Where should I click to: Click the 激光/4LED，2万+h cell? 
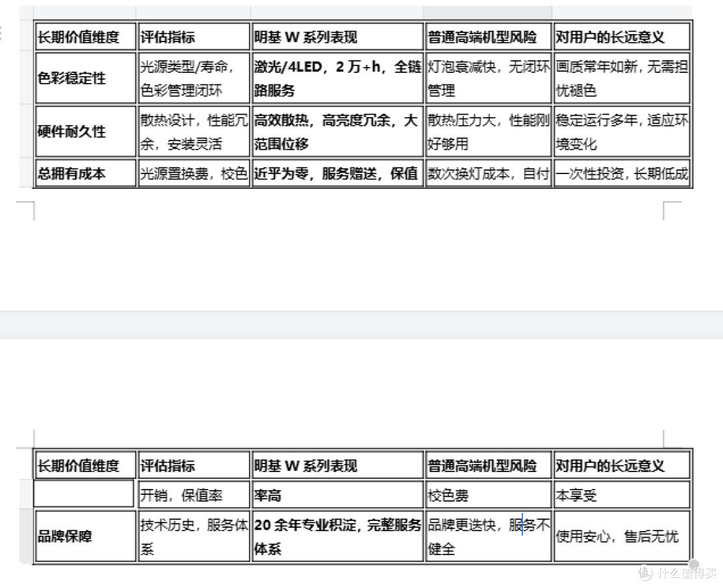click(x=337, y=78)
